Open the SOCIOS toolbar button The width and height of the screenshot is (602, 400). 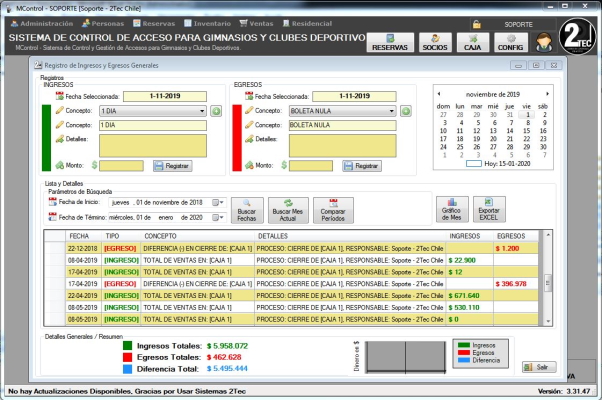(435, 42)
